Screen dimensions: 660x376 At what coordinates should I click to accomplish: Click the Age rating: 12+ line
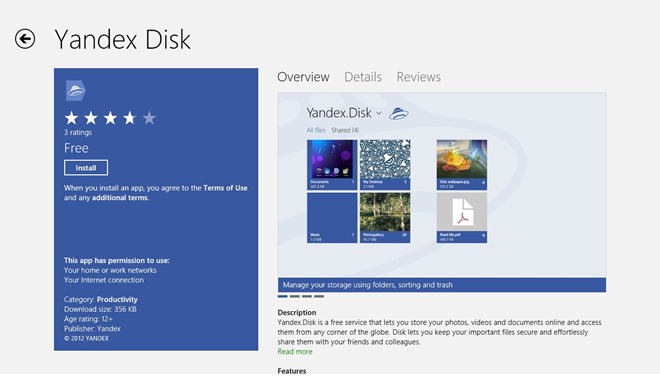pyautogui.click(x=88, y=319)
